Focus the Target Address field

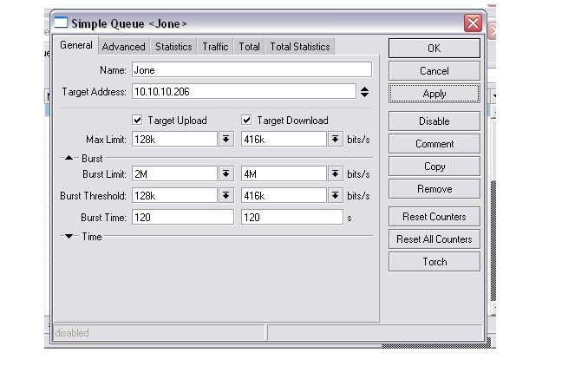click(x=244, y=92)
